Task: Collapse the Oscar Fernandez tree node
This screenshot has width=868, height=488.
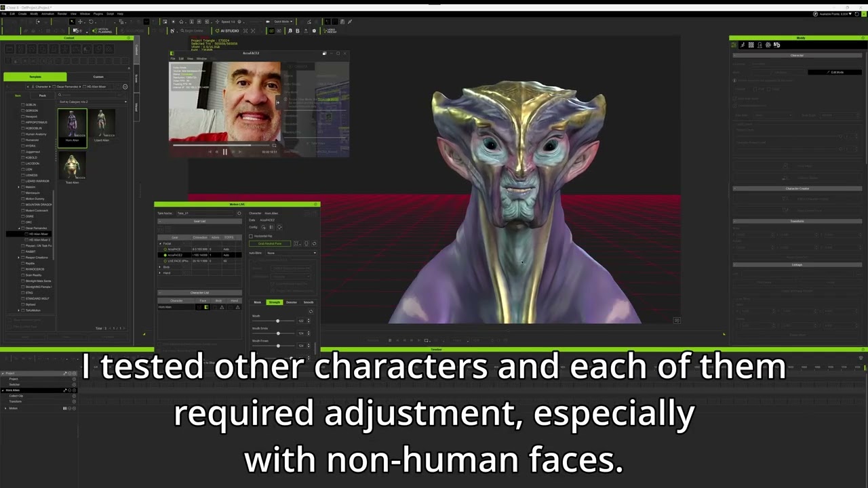Action: [19, 228]
